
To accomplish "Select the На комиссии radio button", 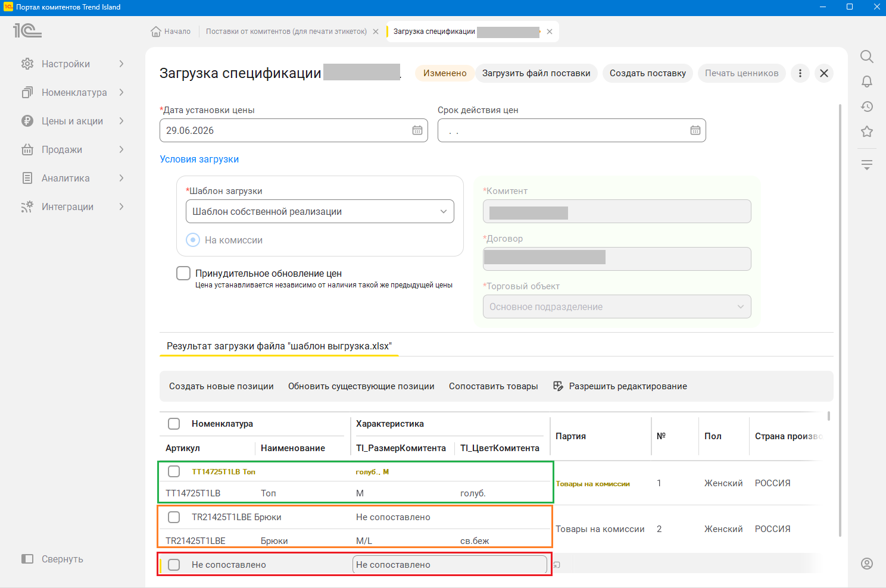I will pos(193,240).
